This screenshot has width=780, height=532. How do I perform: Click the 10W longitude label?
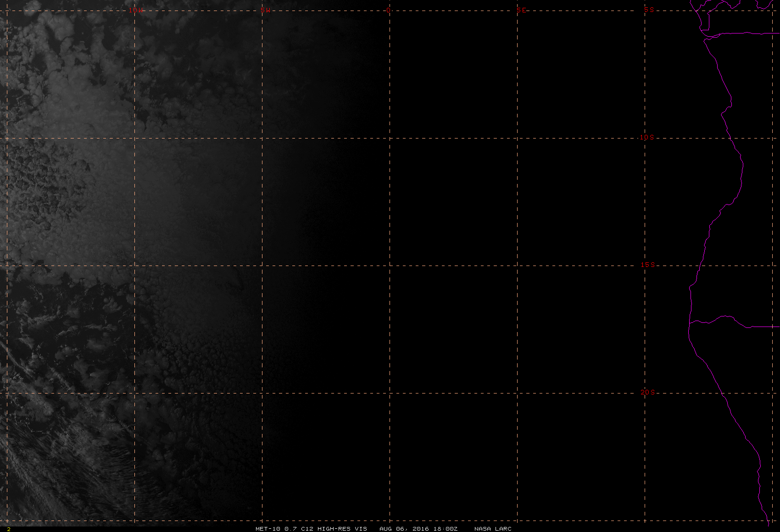click(135, 10)
